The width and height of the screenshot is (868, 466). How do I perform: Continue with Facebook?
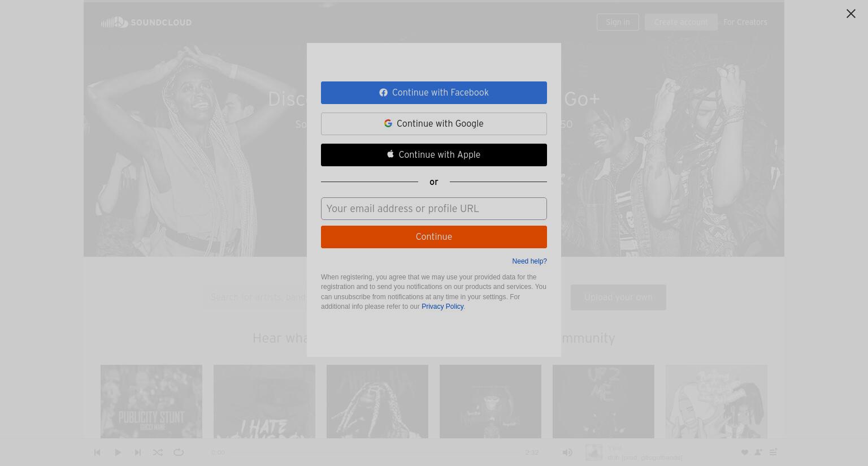[x=433, y=93]
